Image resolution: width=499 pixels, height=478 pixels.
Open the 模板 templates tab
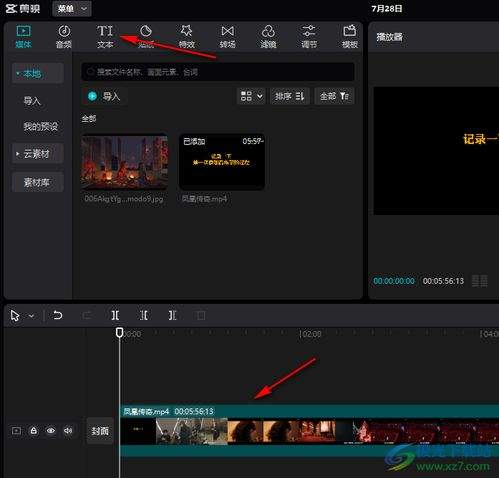click(350, 36)
